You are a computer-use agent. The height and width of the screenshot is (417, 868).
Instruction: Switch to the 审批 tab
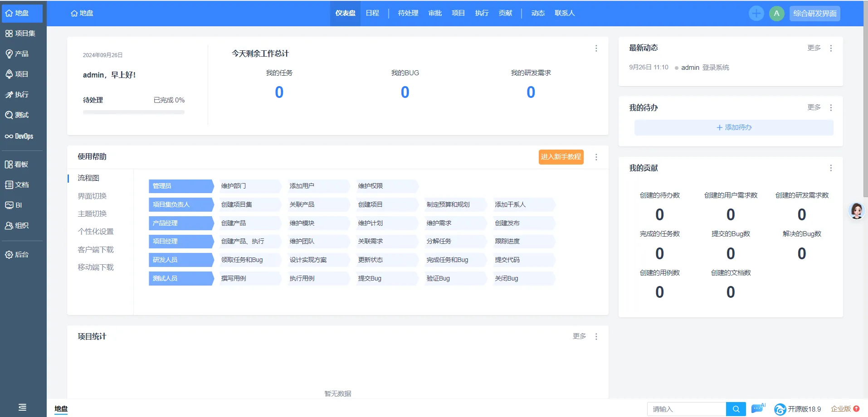(435, 13)
